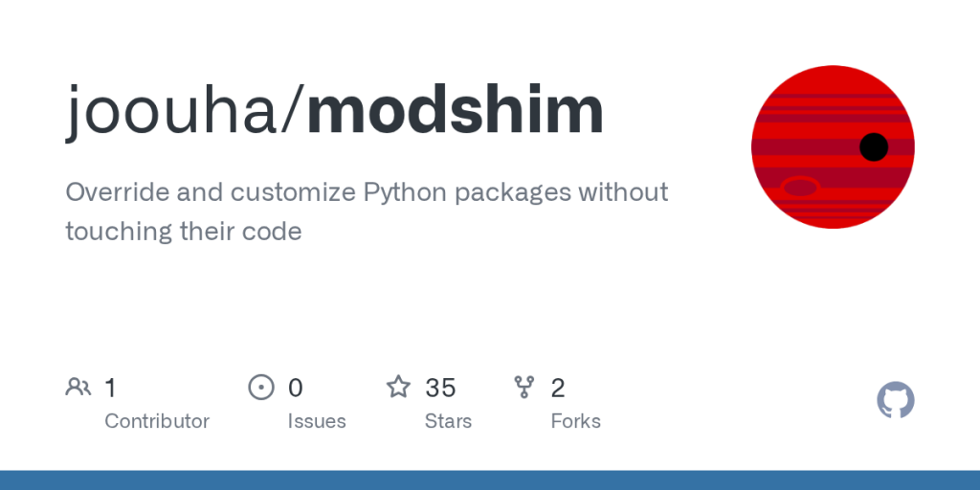Click the black dot on the avatar
Screen dimensions: 980x490
(874, 146)
